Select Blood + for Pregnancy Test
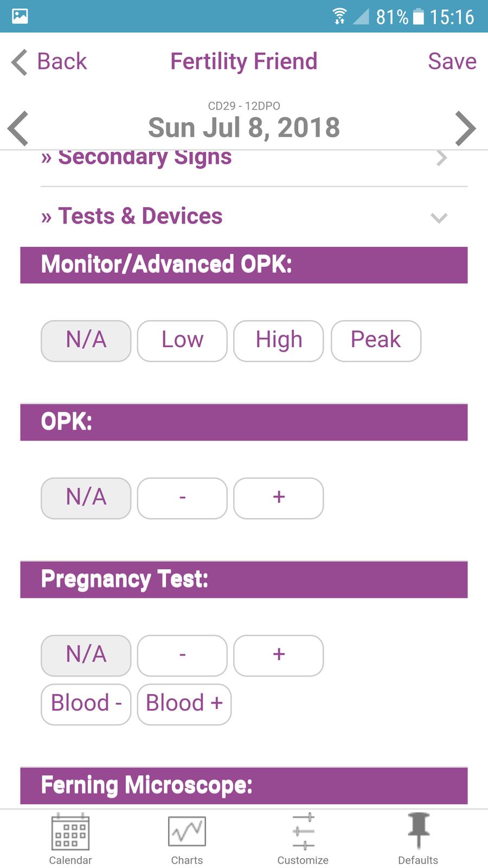This screenshot has height=868, width=488. click(184, 704)
